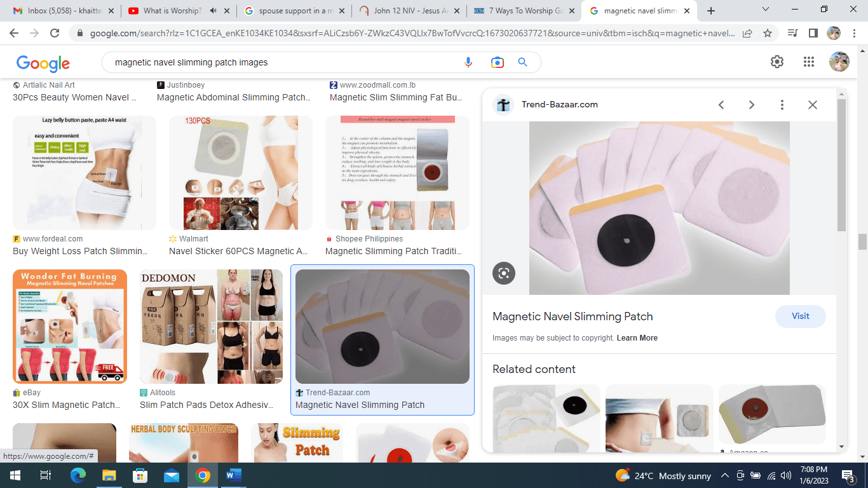868x488 pixels.
Task: Show hidden system tray icons
Action: (x=724, y=476)
